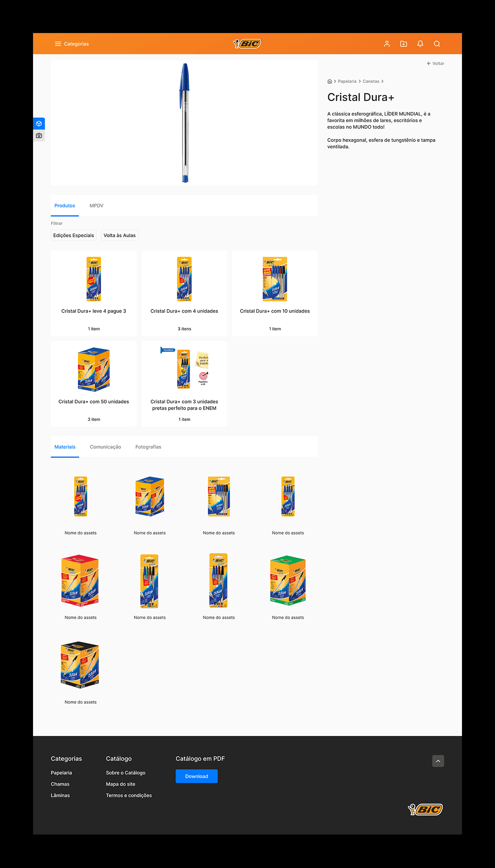The width and height of the screenshot is (495, 868).
Task: Open the Canetas breadcrumb link
Action: click(x=371, y=81)
